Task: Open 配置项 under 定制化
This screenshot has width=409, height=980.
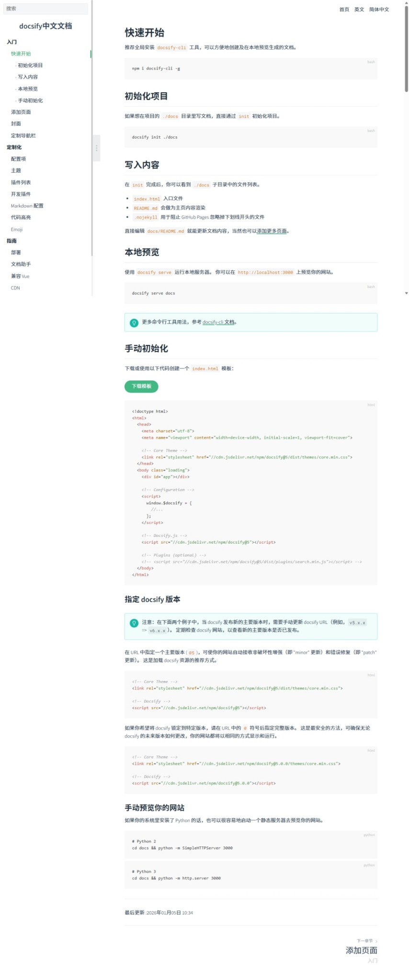Action: (x=19, y=159)
